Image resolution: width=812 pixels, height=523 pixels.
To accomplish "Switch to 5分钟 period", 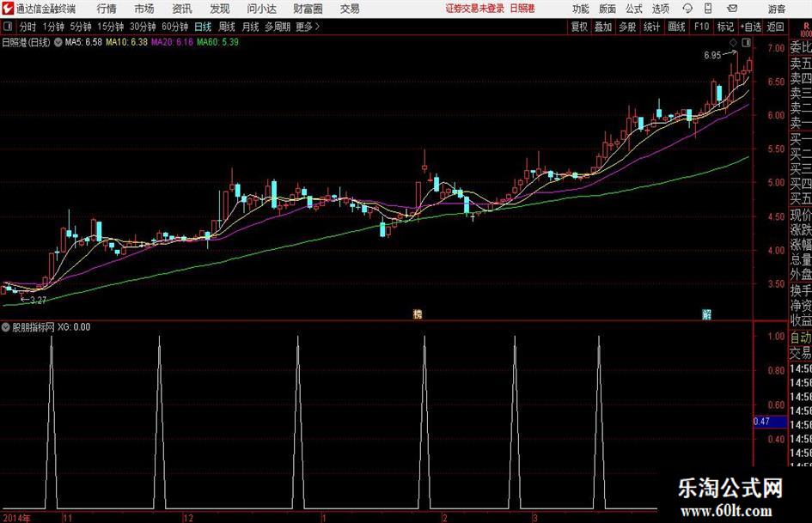I will (x=80, y=27).
